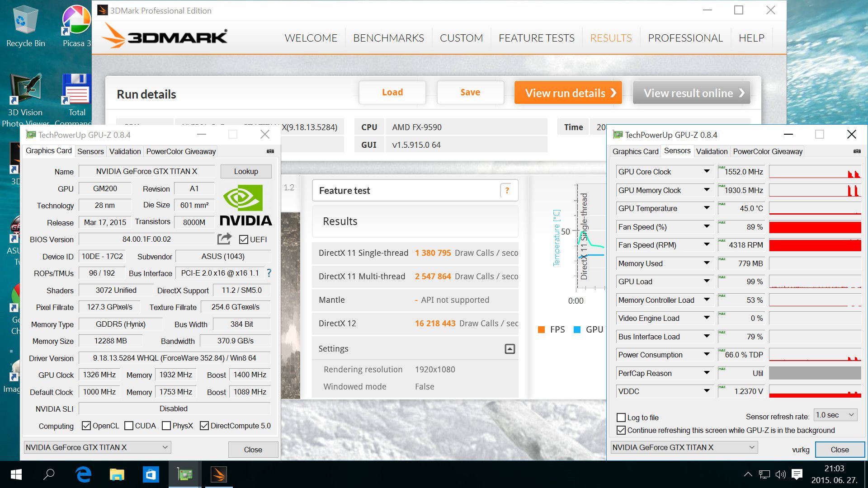Open GPU selector dropdown in Sensors window
The image size is (868, 488).
[684, 447]
